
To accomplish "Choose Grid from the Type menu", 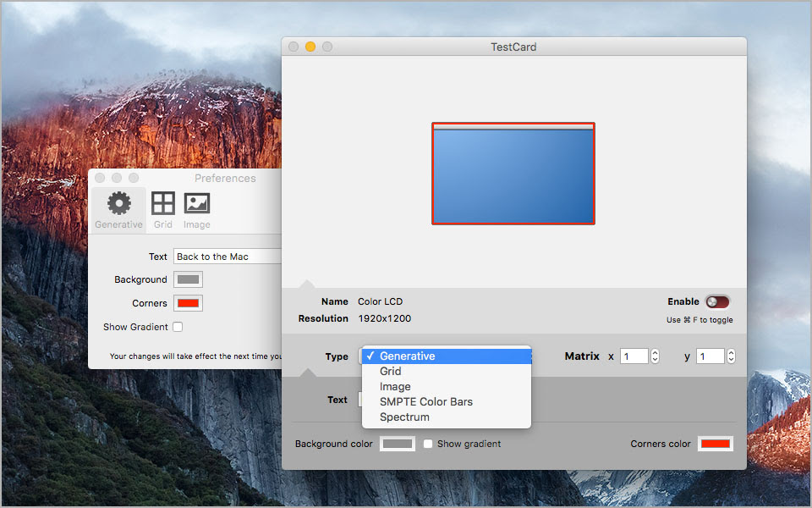I will click(x=447, y=371).
